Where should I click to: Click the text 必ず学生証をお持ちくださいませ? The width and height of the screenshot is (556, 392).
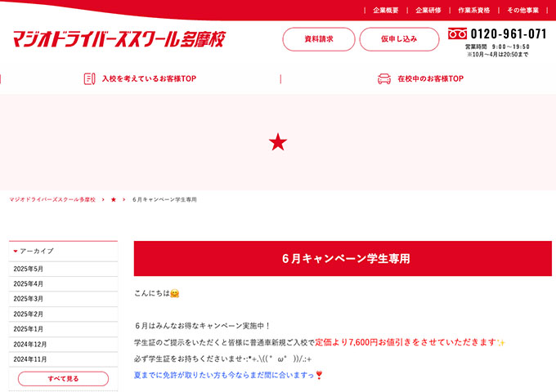pyautogui.click(x=188, y=359)
